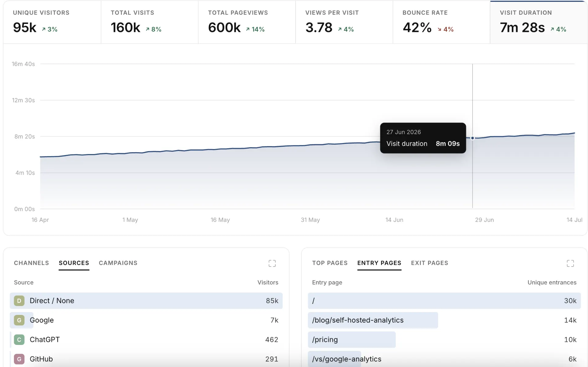
Task: Filter by Direct / None source row
Action: click(146, 301)
